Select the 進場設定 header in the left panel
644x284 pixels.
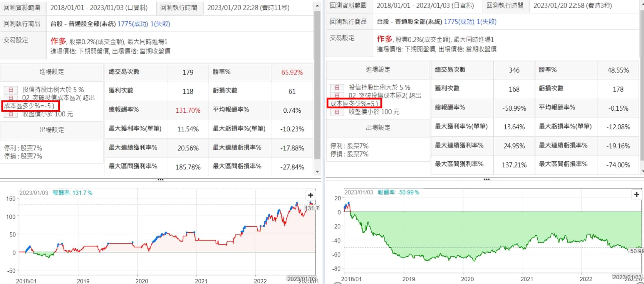pyautogui.click(x=52, y=72)
